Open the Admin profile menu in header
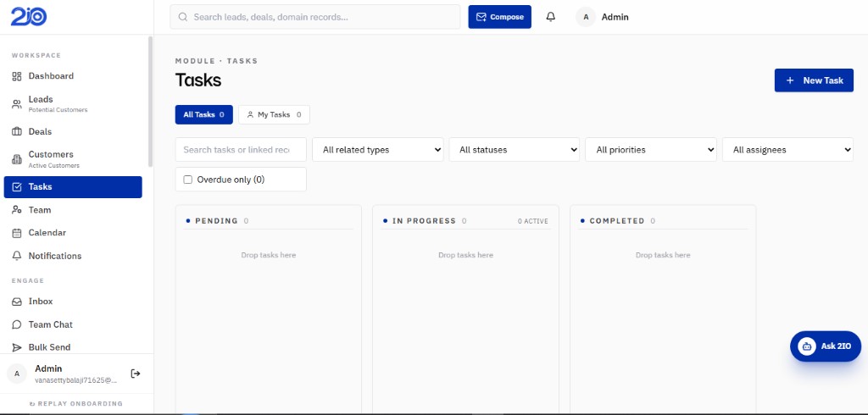The height and width of the screenshot is (415, 868). point(603,17)
